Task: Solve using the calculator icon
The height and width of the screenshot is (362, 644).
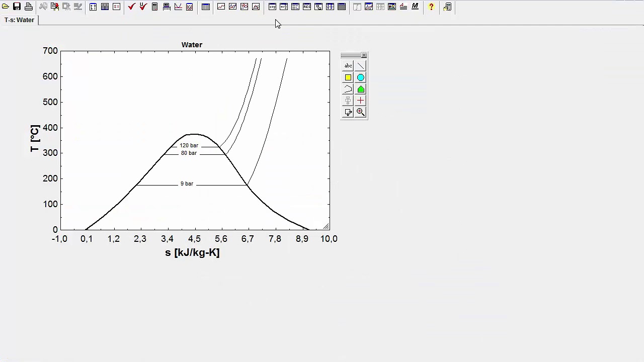Action: click(x=155, y=7)
